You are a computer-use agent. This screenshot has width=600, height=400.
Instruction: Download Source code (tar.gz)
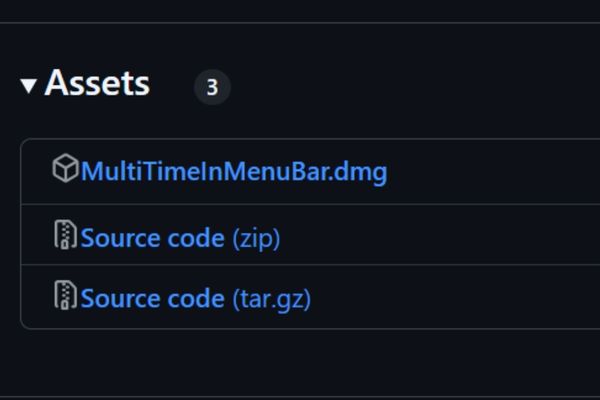pyautogui.click(x=152, y=298)
